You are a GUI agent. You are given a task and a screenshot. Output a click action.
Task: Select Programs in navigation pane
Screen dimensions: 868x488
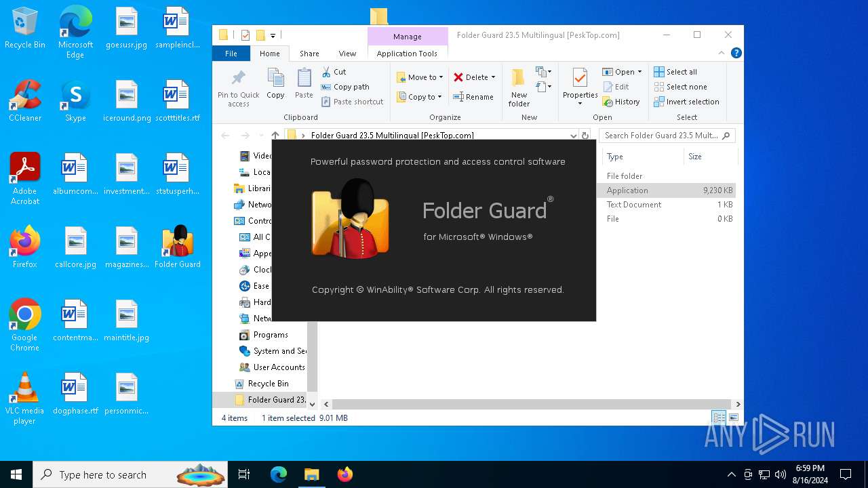[271, 335]
